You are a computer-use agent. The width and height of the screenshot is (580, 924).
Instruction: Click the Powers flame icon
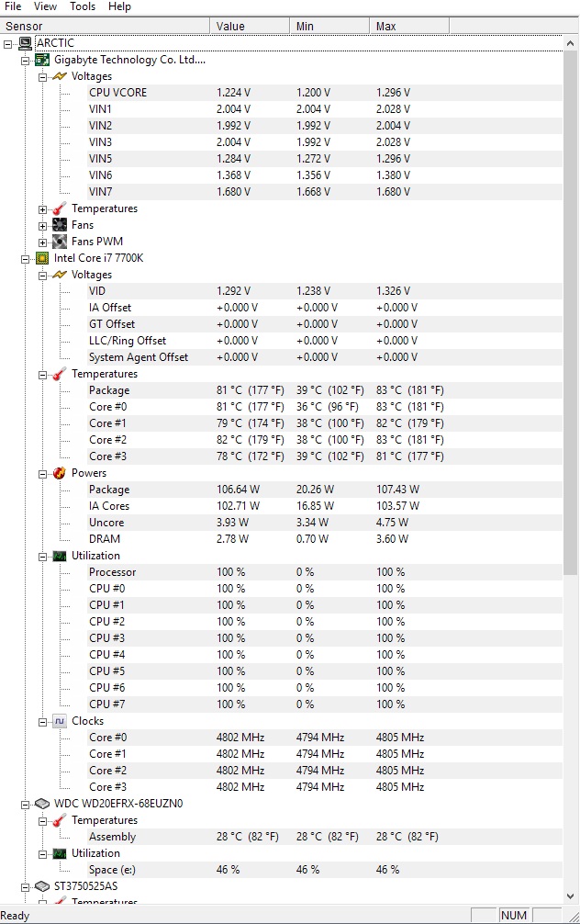pos(60,473)
